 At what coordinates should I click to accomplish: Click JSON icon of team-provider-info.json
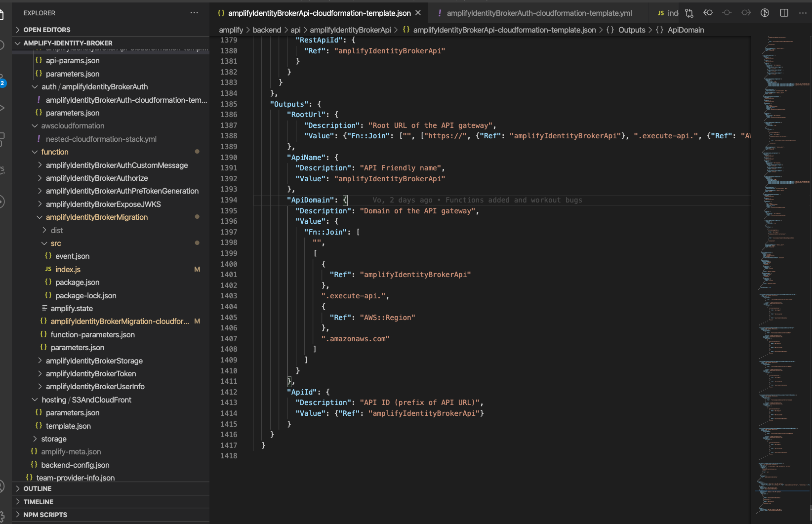point(29,478)
